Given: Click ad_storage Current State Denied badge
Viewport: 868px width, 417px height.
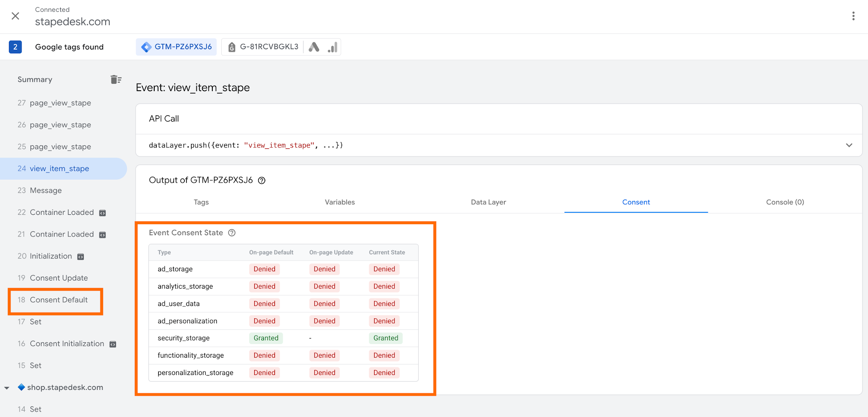Looking at the screenshot, I should [384, 269].
